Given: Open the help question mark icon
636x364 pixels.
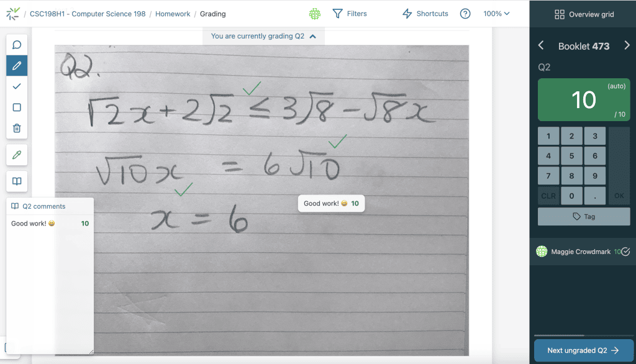Looking at the screenshot, I should [x=465, y=14].
